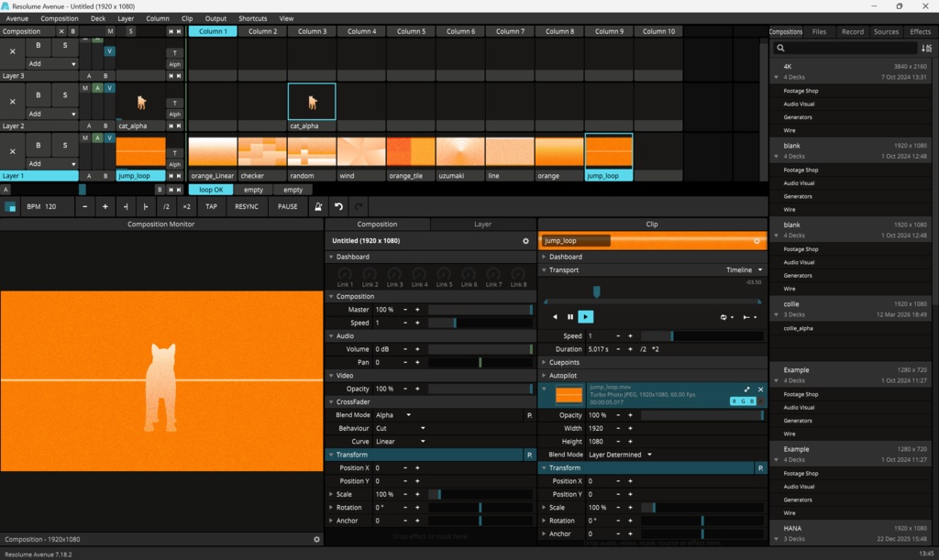This screenshot has width=939, height=560.
Task: Toggle Bypass B on Layer 2
Action: tap(39, 94)
